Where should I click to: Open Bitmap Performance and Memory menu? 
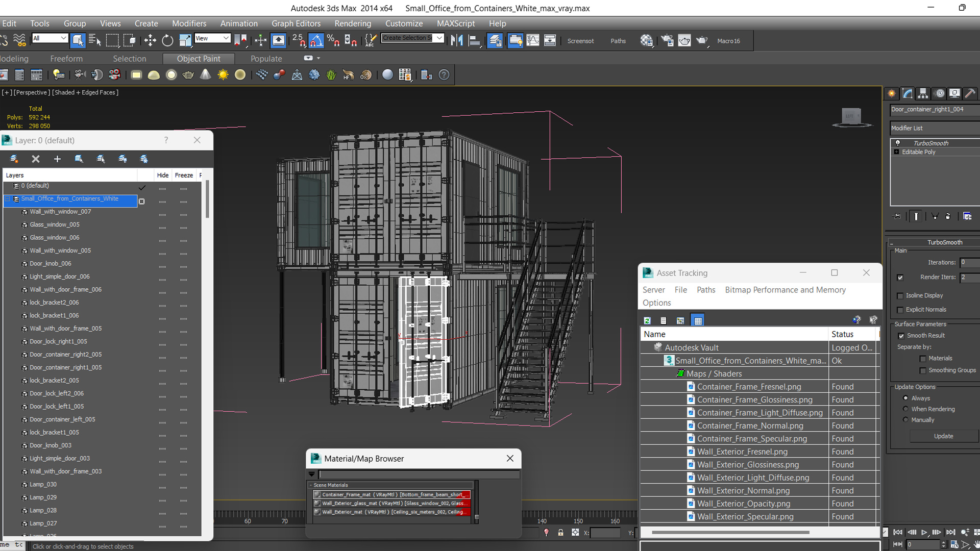(x=785, y=290)
